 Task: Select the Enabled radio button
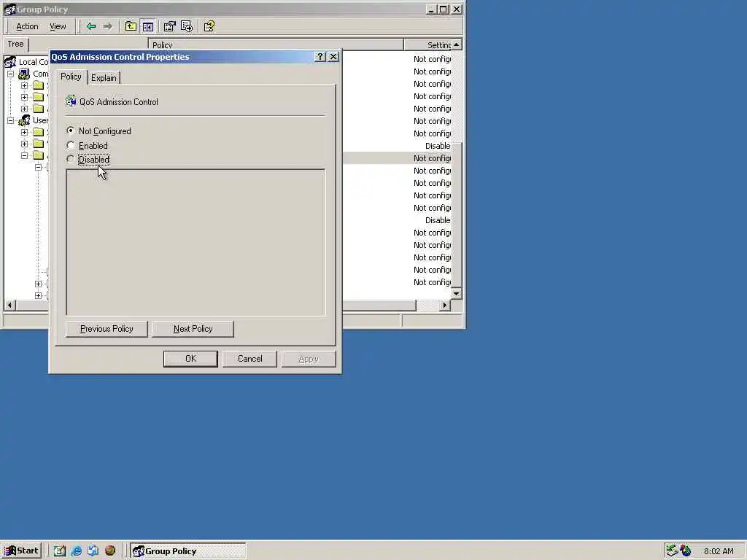pos(71,145)
